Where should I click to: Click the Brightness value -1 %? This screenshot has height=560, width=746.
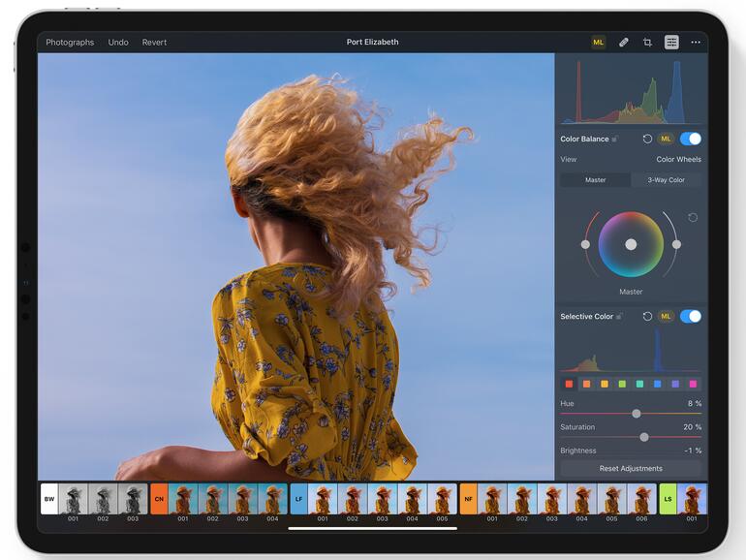[693, 451]
